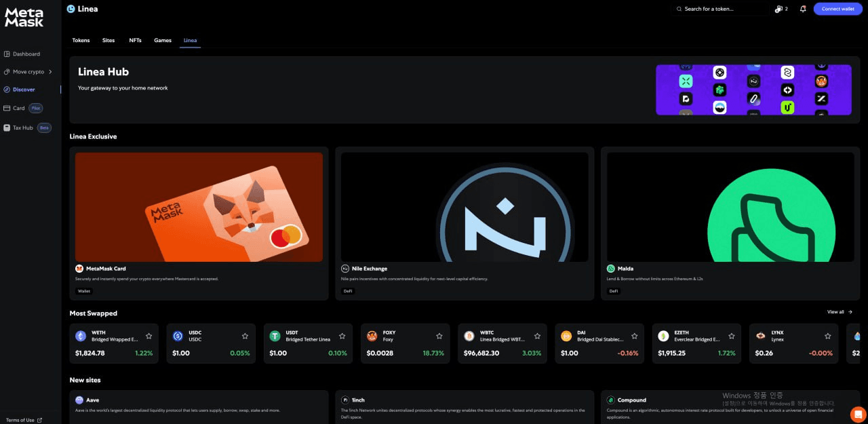Screen dimensions: 868x424
Task: Click the 1inch site icon
Action: [345, 400]
